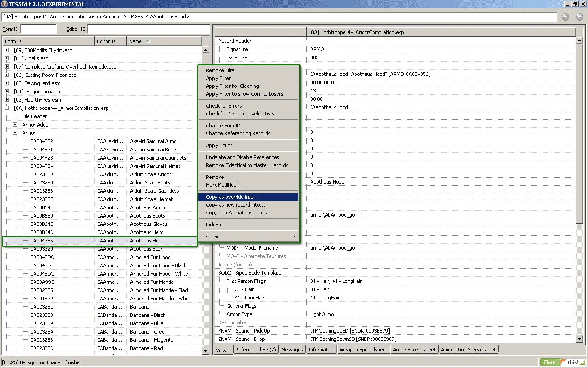Open the Information tab
The width and height of the screenshot is (588, 368).
(321, 350)
